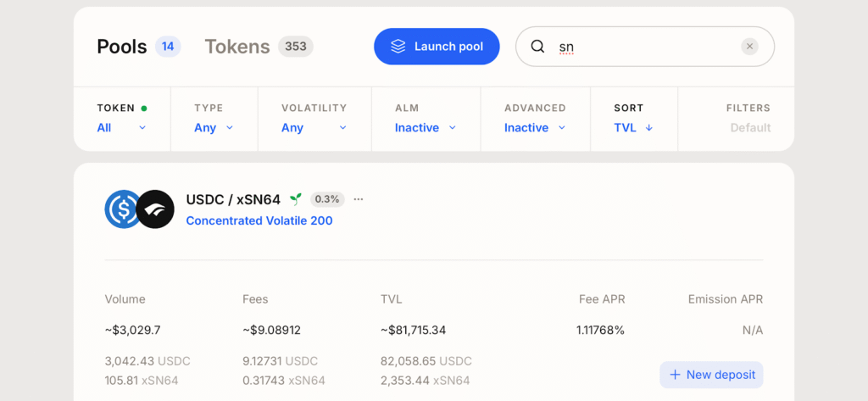Click the xSN64 token logo

click(x=155, y=209)
